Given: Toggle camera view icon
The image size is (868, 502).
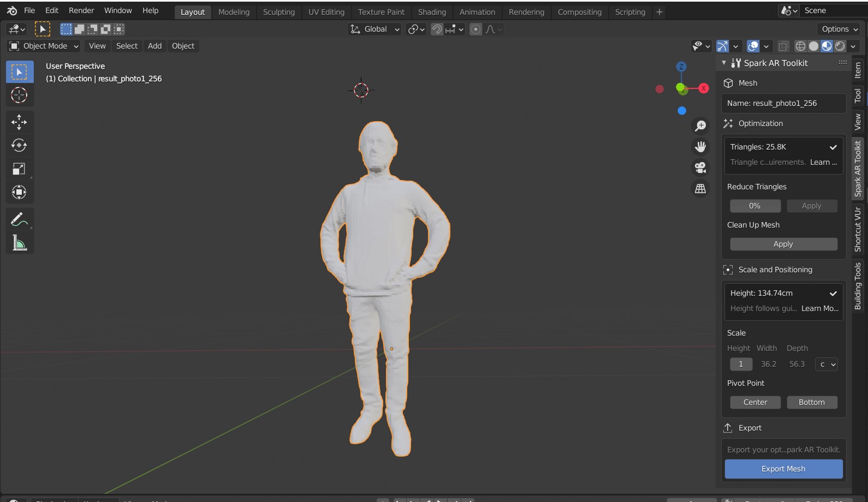Looking at the screenshot, I should [700, 168].
